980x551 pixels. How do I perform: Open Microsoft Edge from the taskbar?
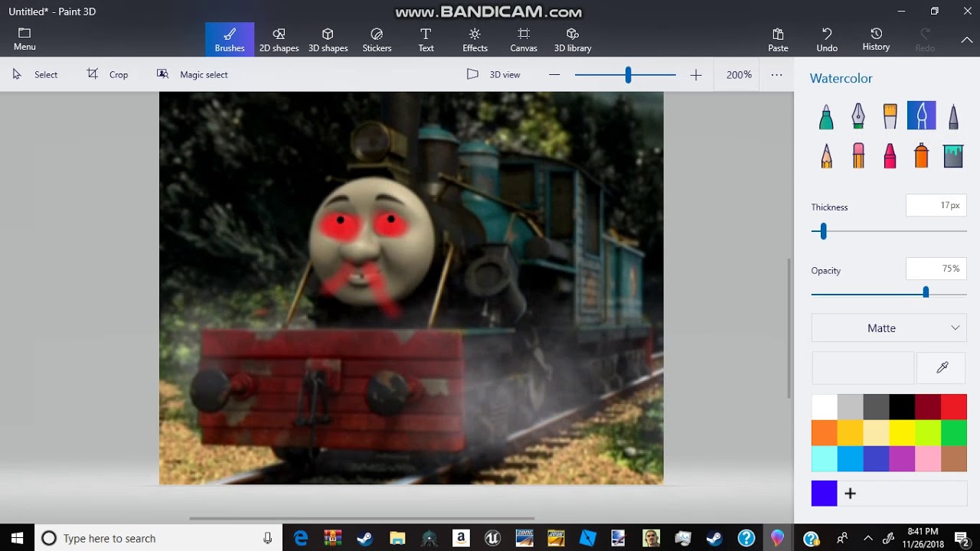pyautogui.click(x=301, y=538)
